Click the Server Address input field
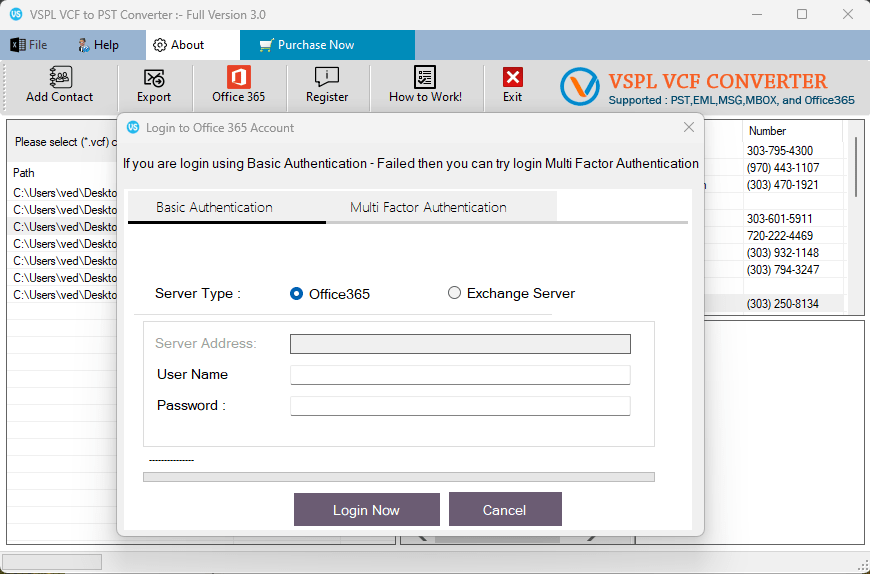The width and height of the screenshot is (870, 574). [460, 344]
